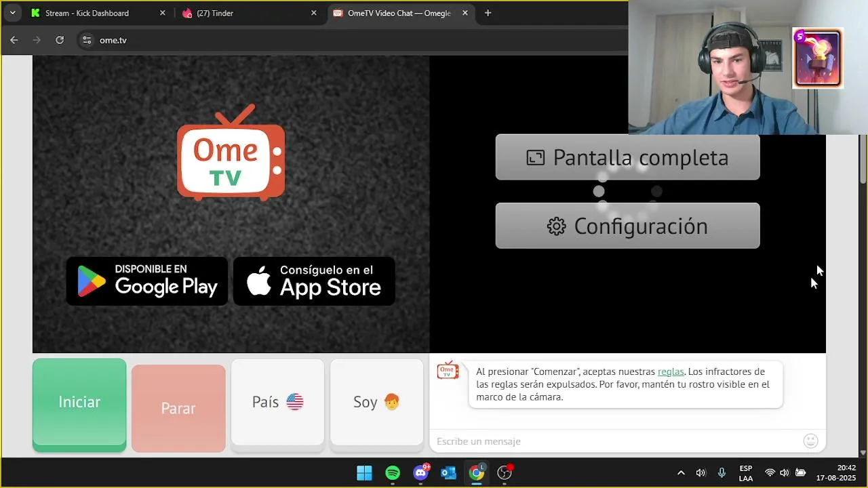
Task: Click the OmeTV avatar beside chat message
Action: point(448,370)
